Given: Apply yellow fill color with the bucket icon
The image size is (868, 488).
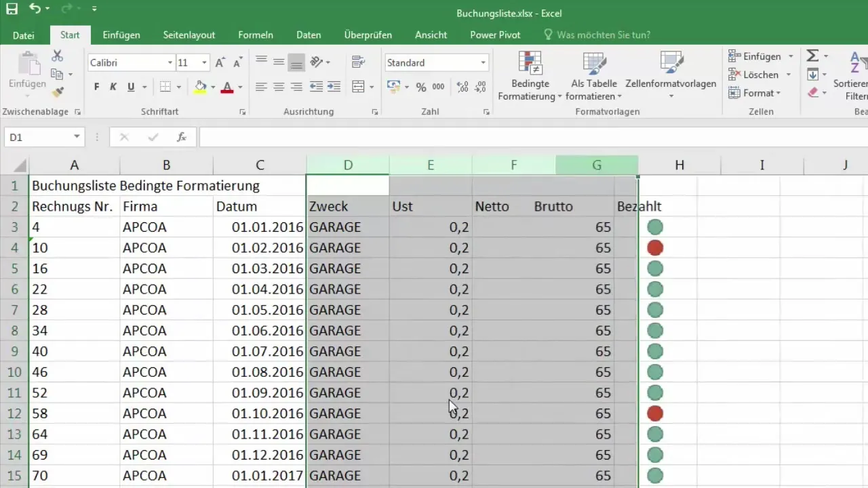Looking at the screenshot, I should 200,87.
